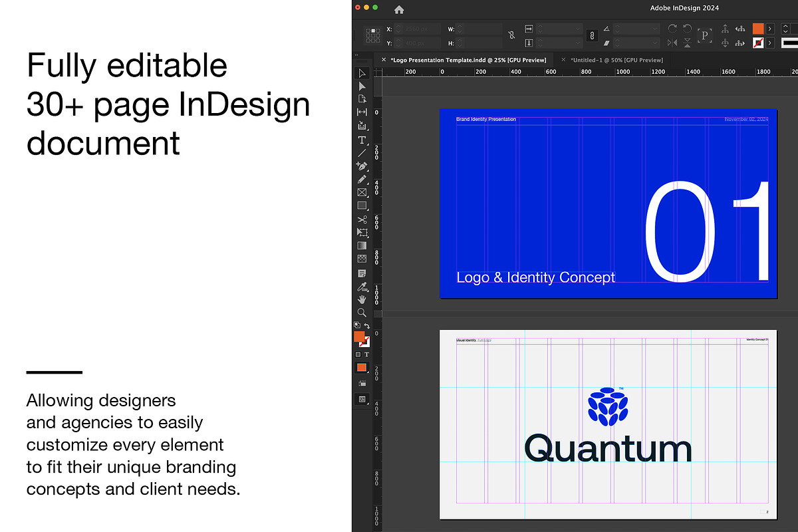Click the Select Next Object icon

tap(740, 43)
